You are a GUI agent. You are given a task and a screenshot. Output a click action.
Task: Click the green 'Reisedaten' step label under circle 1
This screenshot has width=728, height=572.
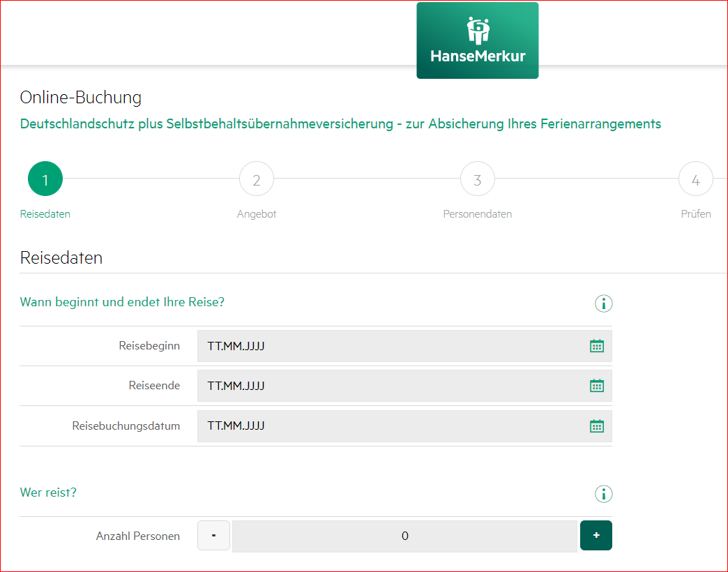[x=45, y=214]
